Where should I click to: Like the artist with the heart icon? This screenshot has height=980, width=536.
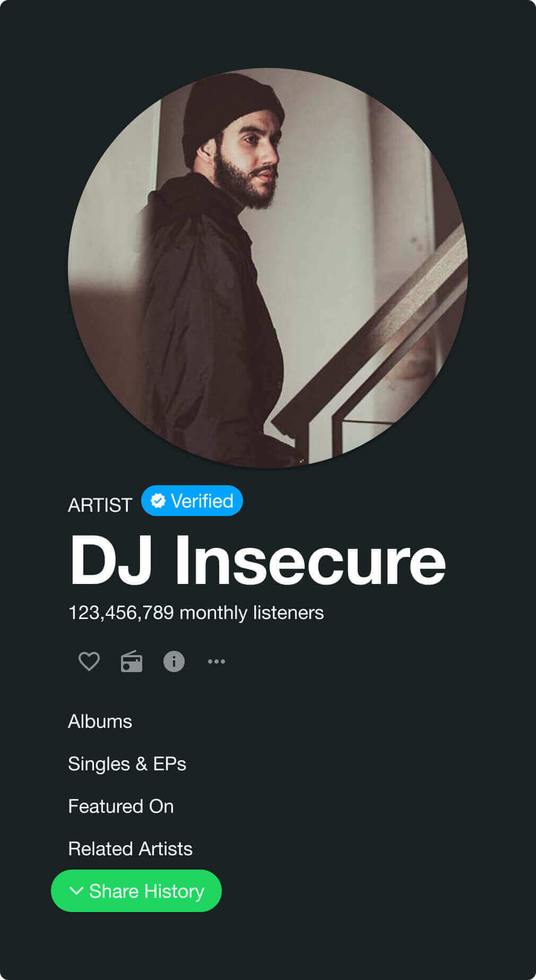[x=89, y=661]
